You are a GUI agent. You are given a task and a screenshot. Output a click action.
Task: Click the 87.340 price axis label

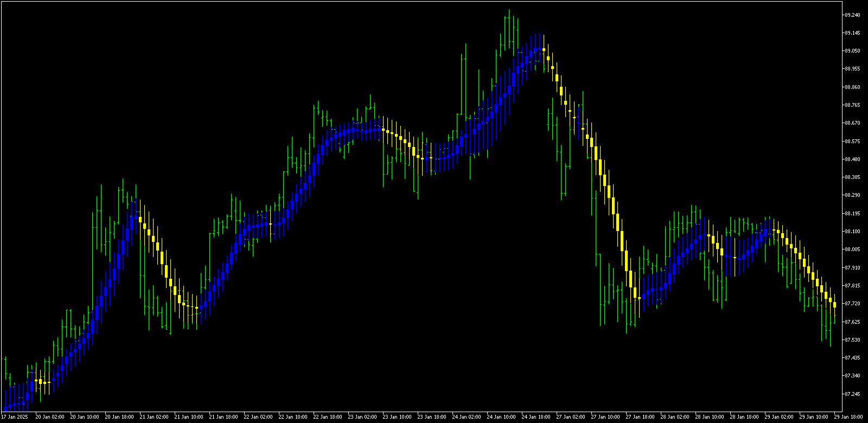tap(852, 376)
